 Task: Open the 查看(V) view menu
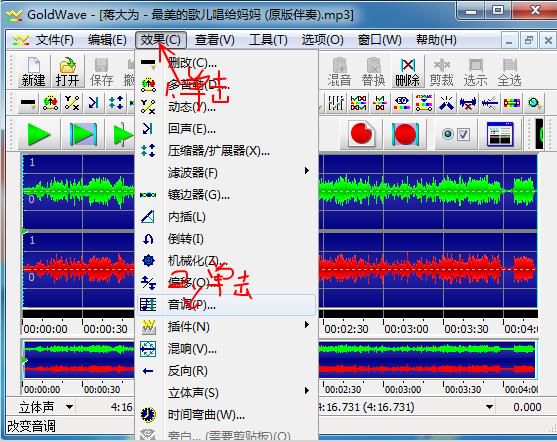click(215, 40)
